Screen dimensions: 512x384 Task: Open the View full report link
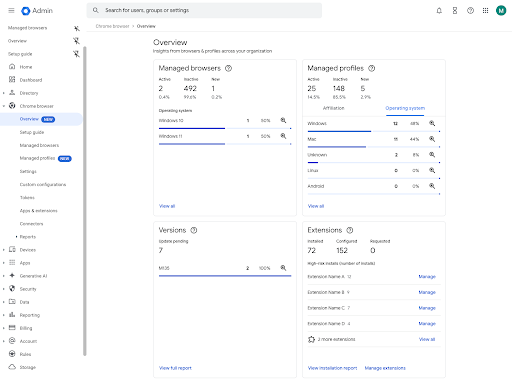[x=175, y=368]
